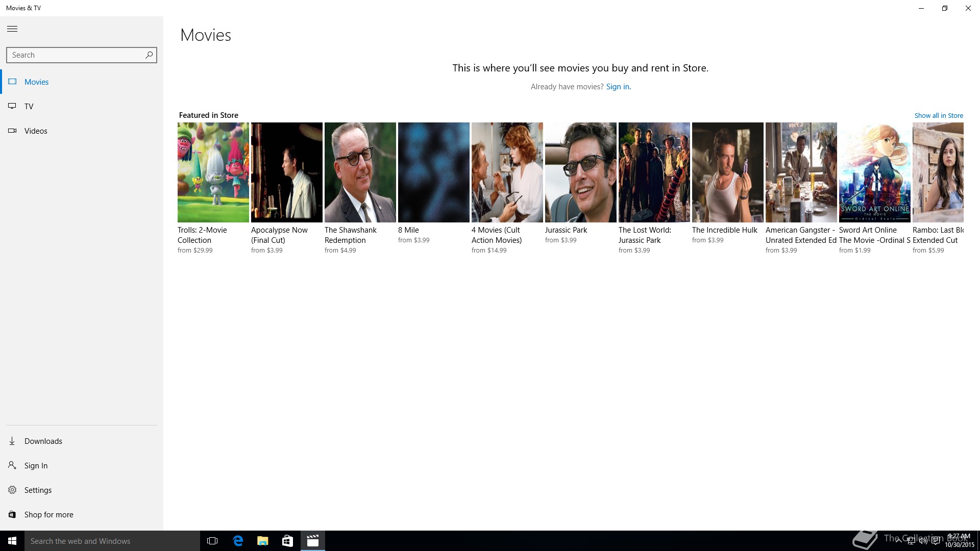Open the 8 Mile poster
Viewport: 980px width, 551px height.
[x=434, y=172]
